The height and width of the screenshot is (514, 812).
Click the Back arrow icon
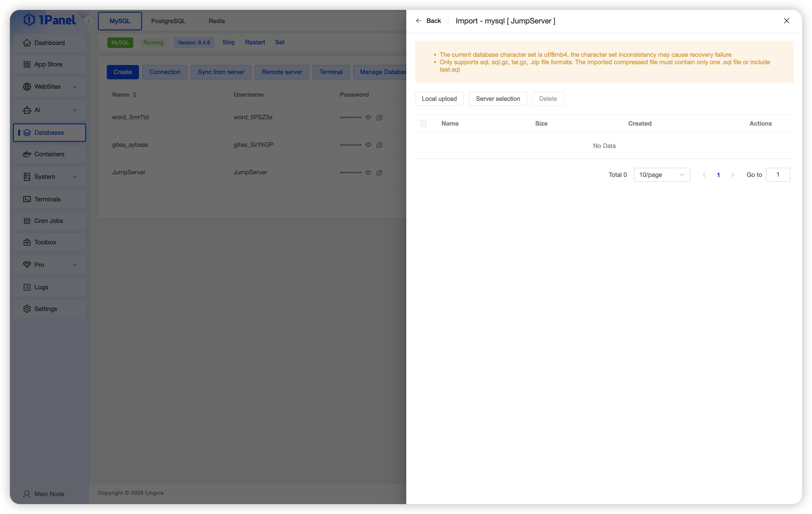pyautogui.click(x=418, y=21)
